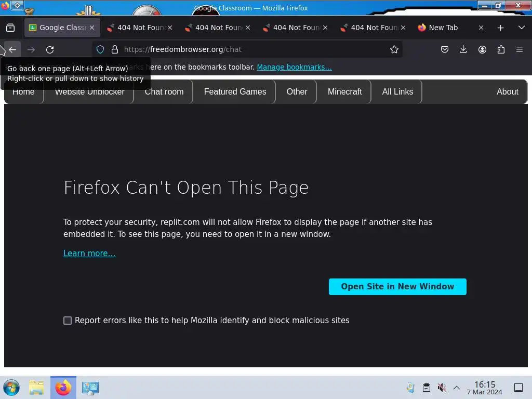Open the Start menu orb

11,388
